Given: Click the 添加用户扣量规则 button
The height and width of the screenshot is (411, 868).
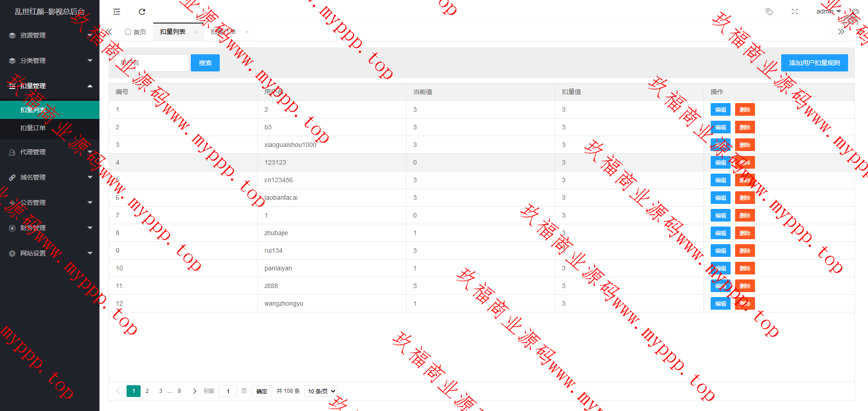Looking at the screenshot, I should pyautogui.click(x=814, y=63).
